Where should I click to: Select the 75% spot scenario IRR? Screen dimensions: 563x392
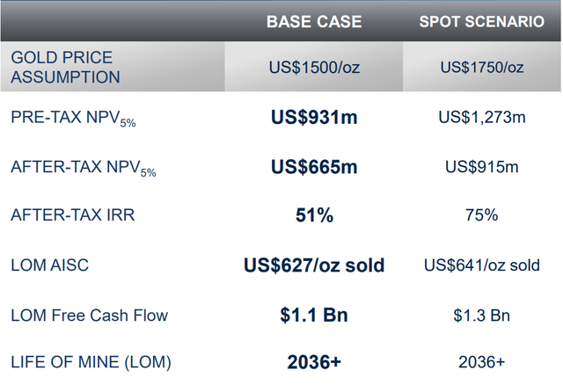481,215
